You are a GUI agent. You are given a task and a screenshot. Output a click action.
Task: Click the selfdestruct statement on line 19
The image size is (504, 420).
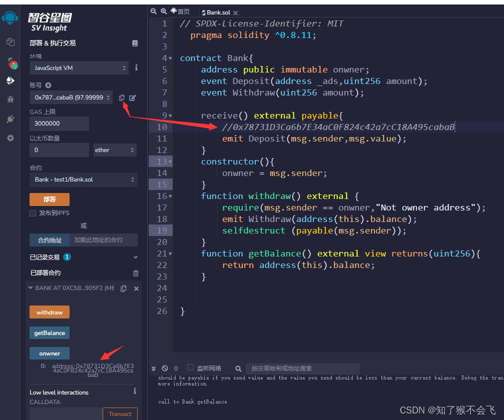click(314, 230)
